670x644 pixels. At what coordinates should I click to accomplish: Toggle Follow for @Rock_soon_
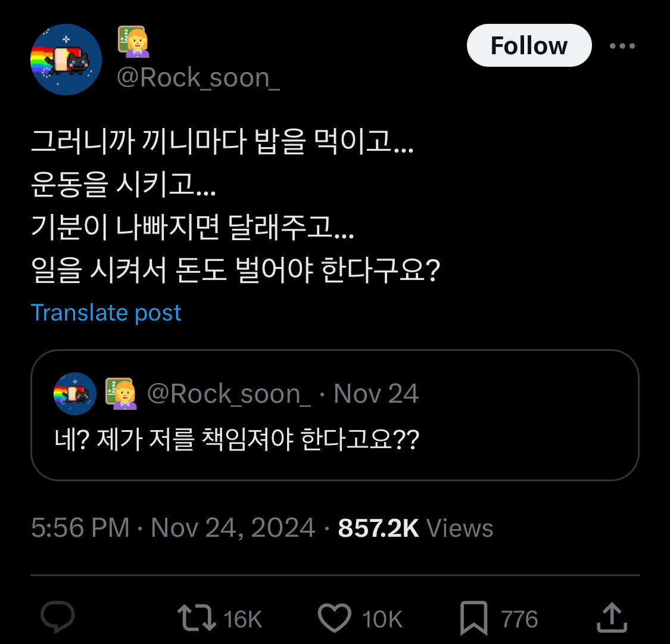tap(529, 45)
